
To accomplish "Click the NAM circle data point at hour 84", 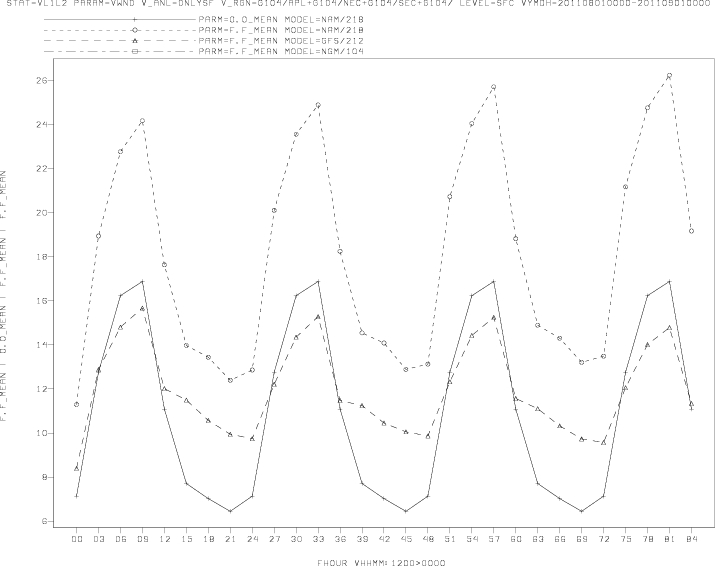I will pyautogui.click(x=691, y=231).
